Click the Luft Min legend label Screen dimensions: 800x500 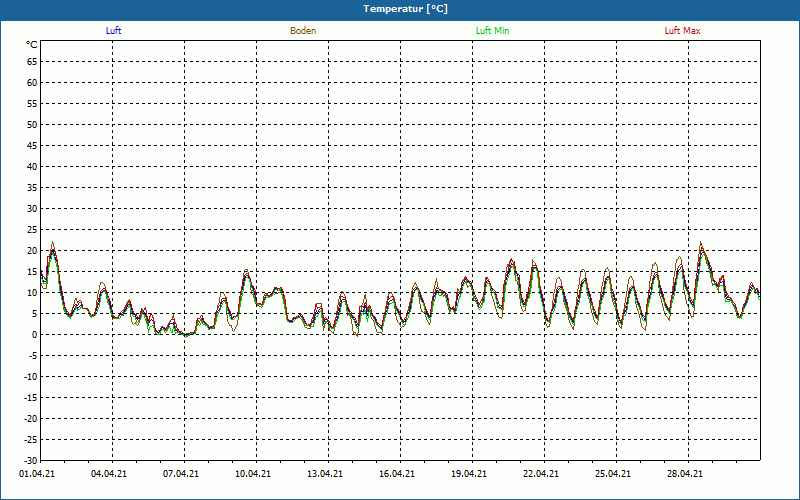[x=492, y=31]
